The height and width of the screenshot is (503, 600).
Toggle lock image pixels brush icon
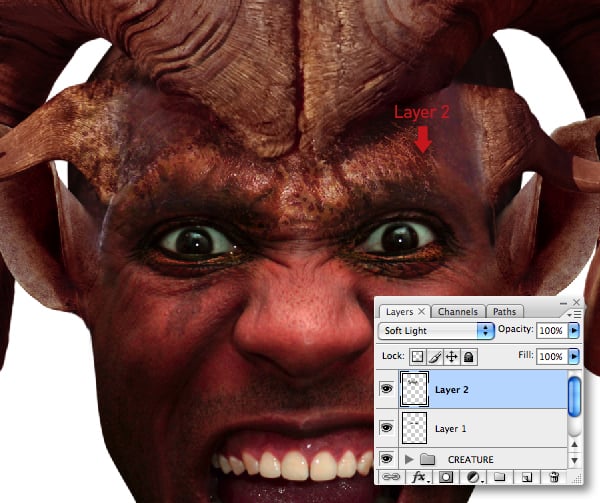coord(435,355)
